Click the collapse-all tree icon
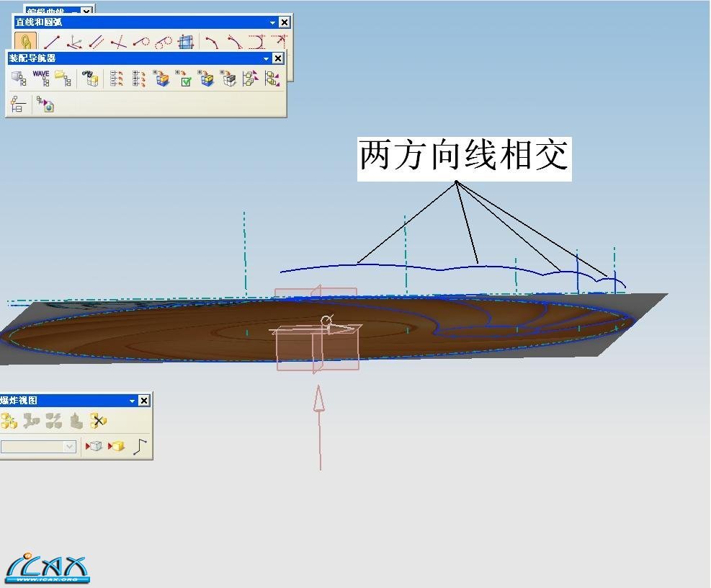This screenshot has height=588, width=711. coord(117,79)
